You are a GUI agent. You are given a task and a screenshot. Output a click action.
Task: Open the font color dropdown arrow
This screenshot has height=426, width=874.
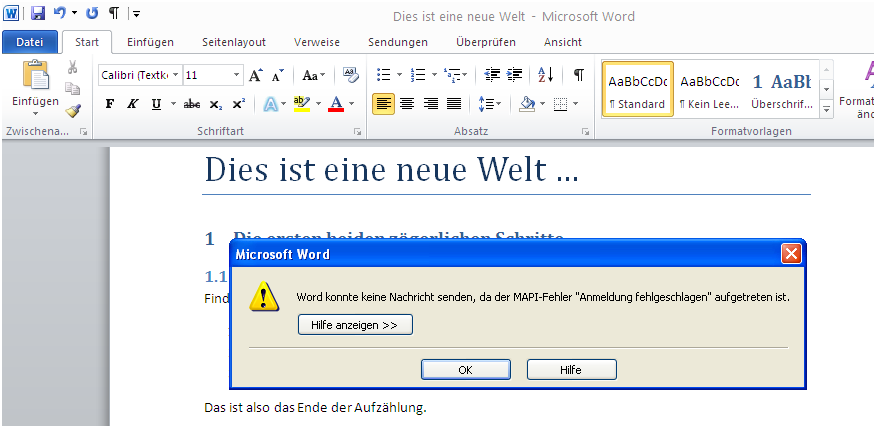pyautogui.click(x=352, y=104)
